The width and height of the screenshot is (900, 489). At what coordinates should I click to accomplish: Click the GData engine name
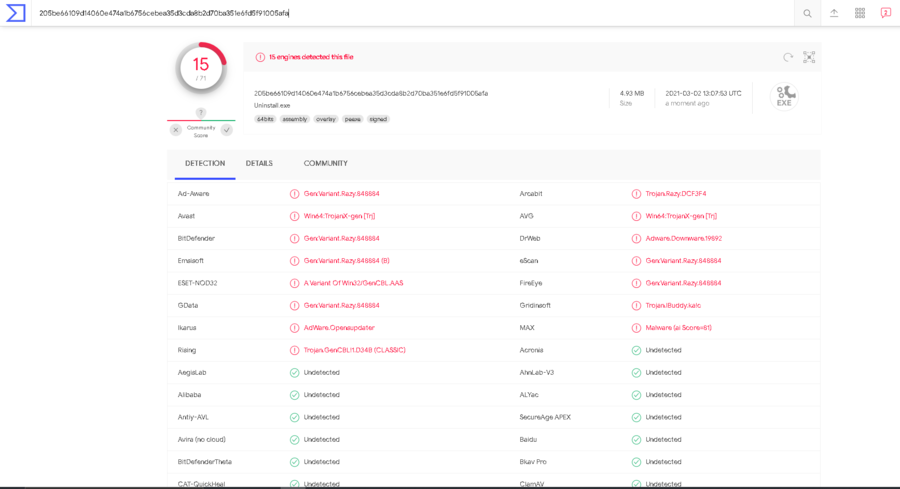188,306
